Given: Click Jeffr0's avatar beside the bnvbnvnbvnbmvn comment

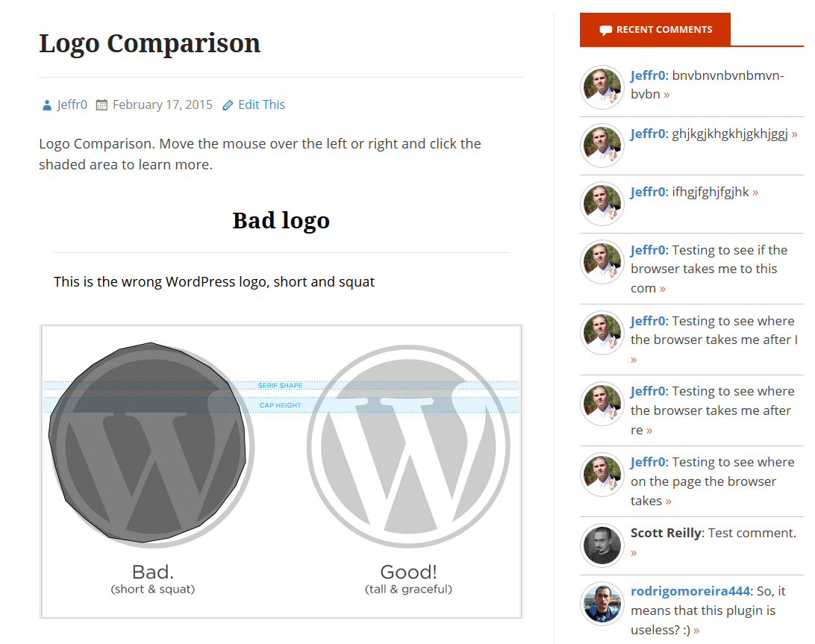Looking at the screenshot, I should click(602, 87).
